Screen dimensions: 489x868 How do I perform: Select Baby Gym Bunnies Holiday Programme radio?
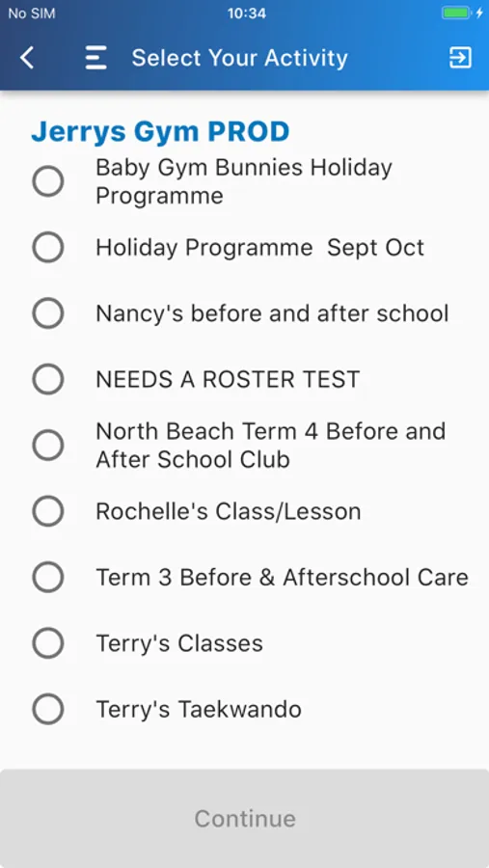pyautogui.click(x=47, y=181)
